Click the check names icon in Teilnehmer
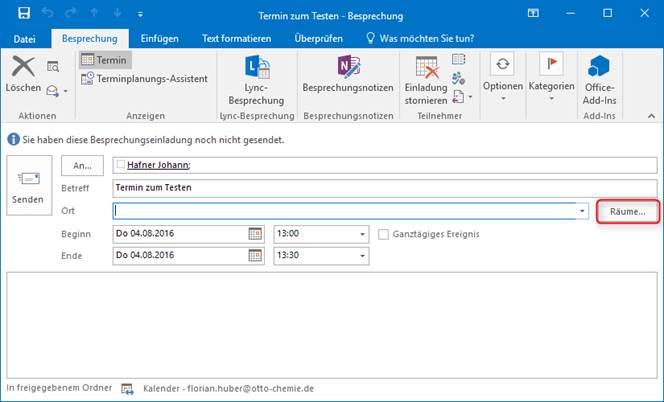Viewport: 664px width, 402px height. click(458, 78)
